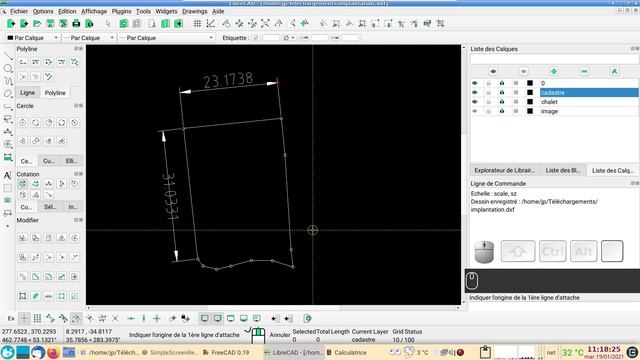Select the Ellipse tool in the left sidebar

point(8,94)
